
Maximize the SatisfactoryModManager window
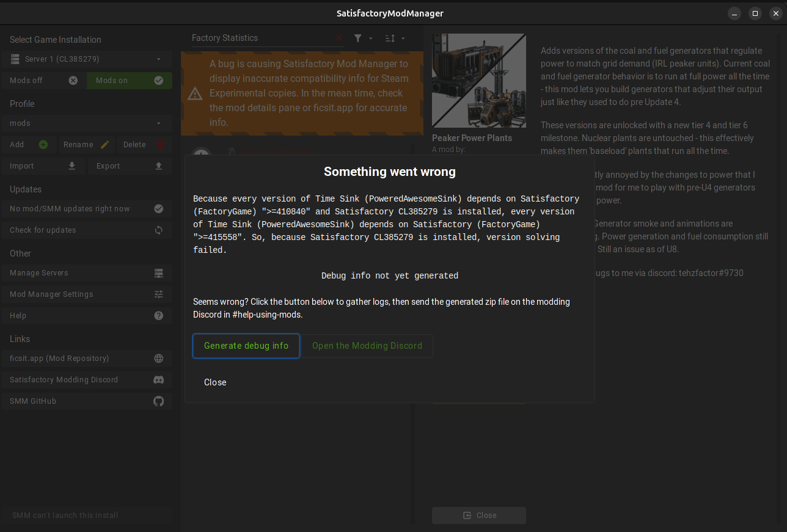click(x=755, y=13)
